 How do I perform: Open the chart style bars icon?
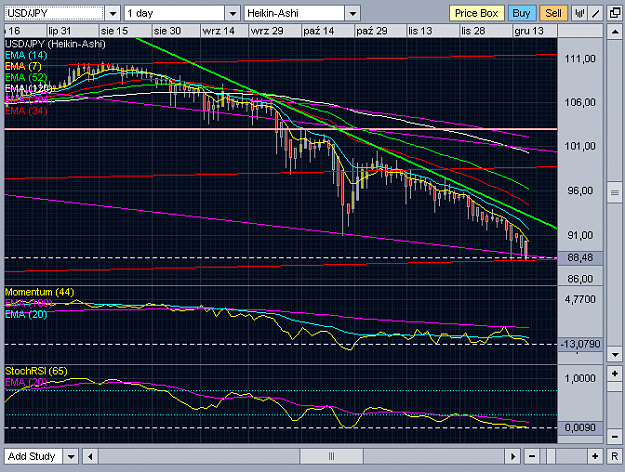(580, 13)
